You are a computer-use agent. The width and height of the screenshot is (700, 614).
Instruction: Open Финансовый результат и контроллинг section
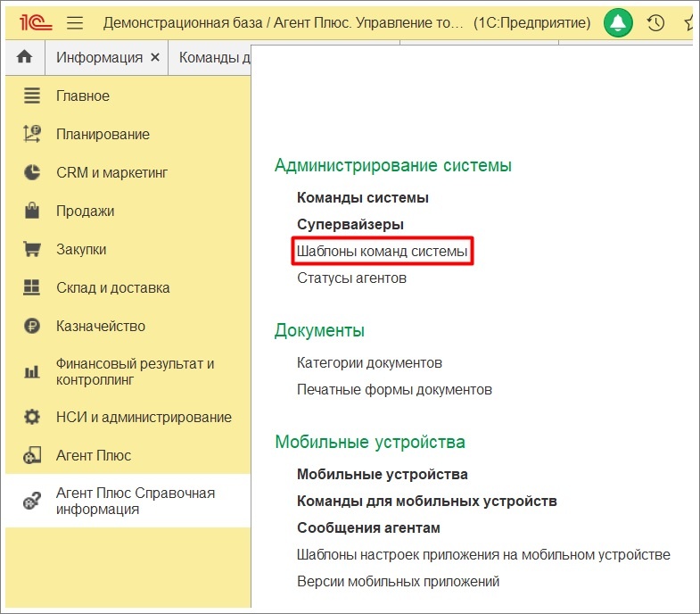coord(128,372)
